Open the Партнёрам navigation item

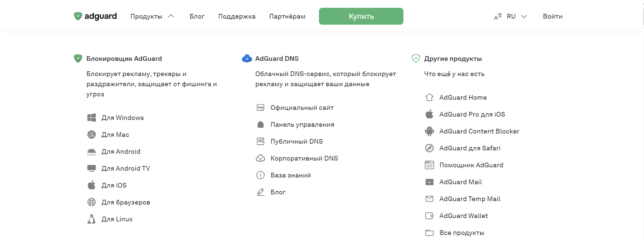(x=287, y=16)
